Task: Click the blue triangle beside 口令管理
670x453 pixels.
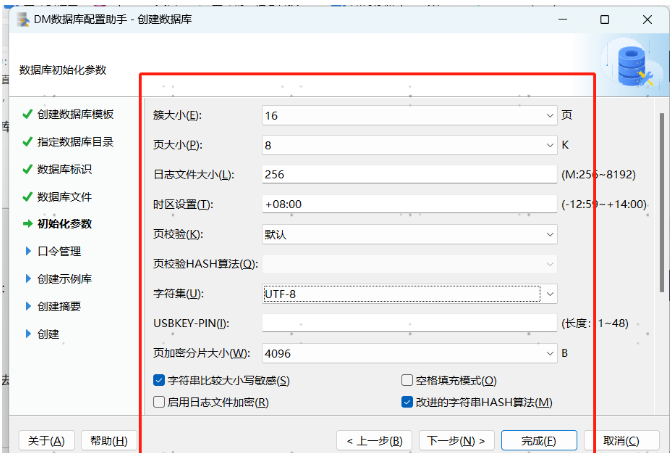Action: (x=28, y=251)
